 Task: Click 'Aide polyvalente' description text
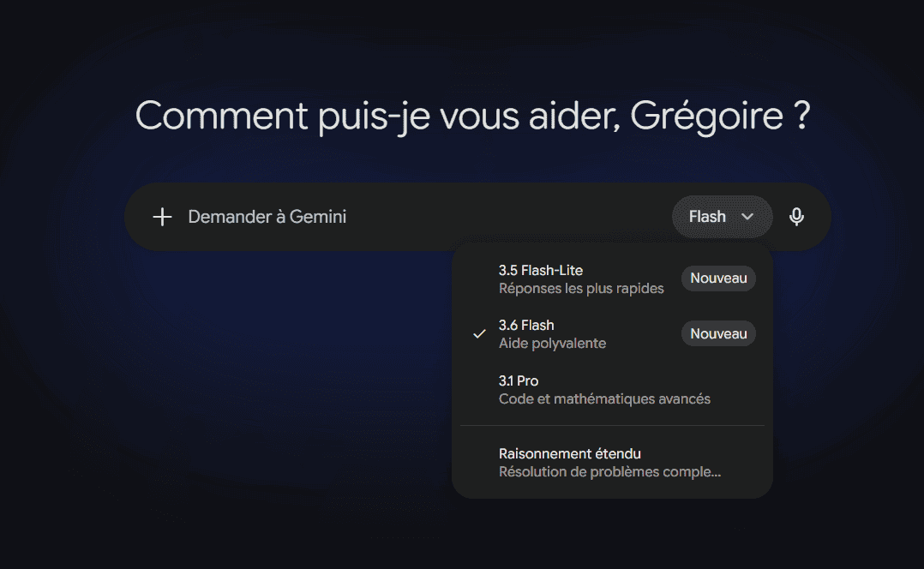click(x=552, y=344)
